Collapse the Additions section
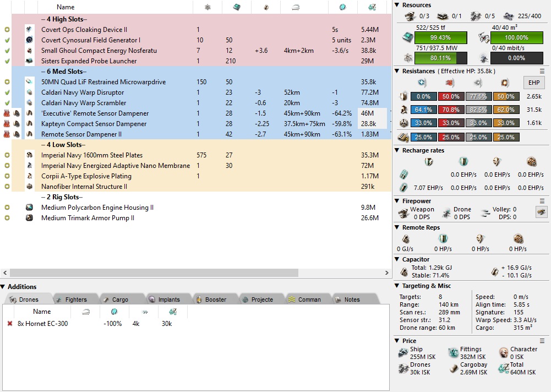 pyautogui.click(x=3, y=287)
